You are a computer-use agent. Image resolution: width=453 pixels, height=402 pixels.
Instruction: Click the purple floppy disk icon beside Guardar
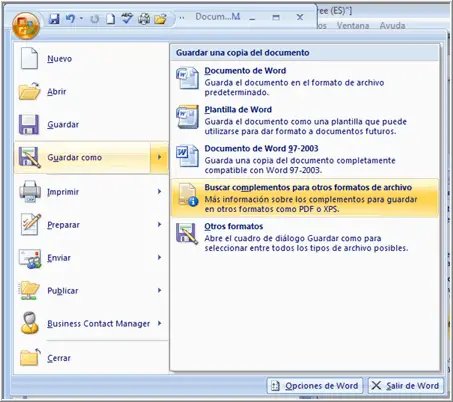[x=29, y=124]
